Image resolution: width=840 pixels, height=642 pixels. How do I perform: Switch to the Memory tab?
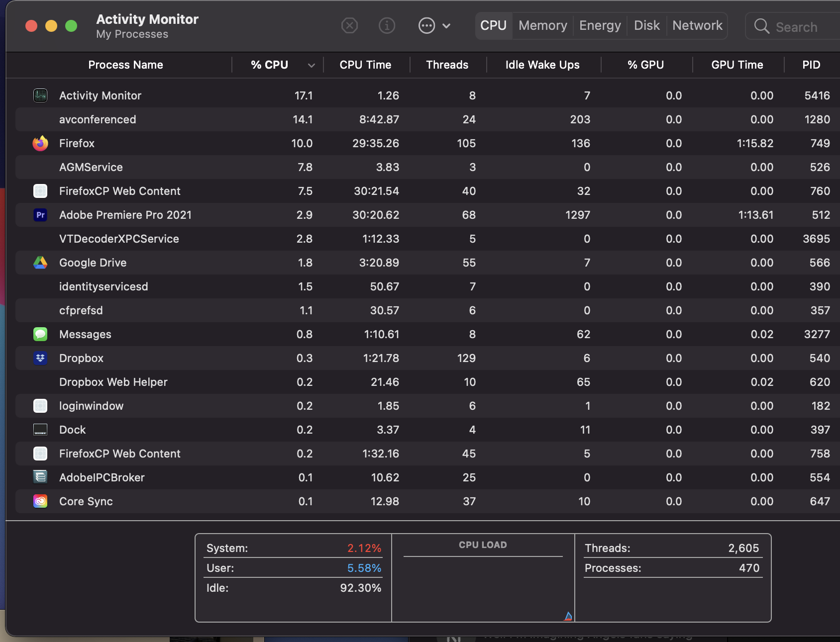point(542,25)
